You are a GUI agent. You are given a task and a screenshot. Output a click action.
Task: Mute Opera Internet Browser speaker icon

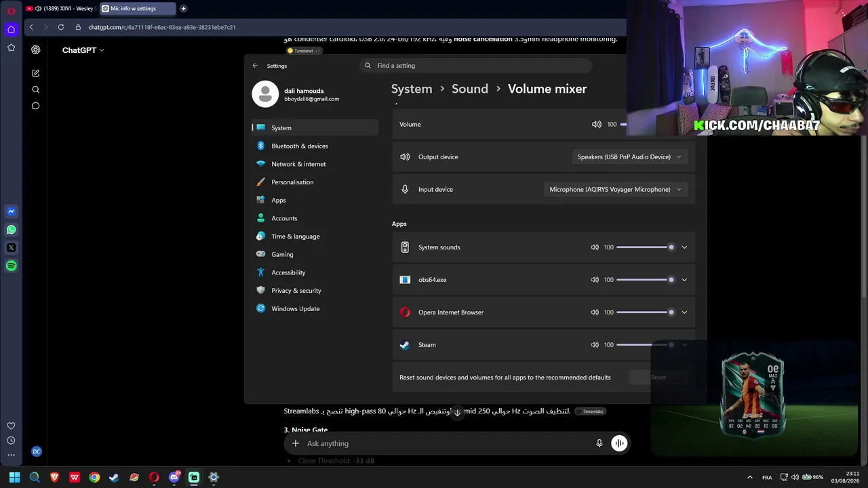pyautogui.click(x=595, y=312)
